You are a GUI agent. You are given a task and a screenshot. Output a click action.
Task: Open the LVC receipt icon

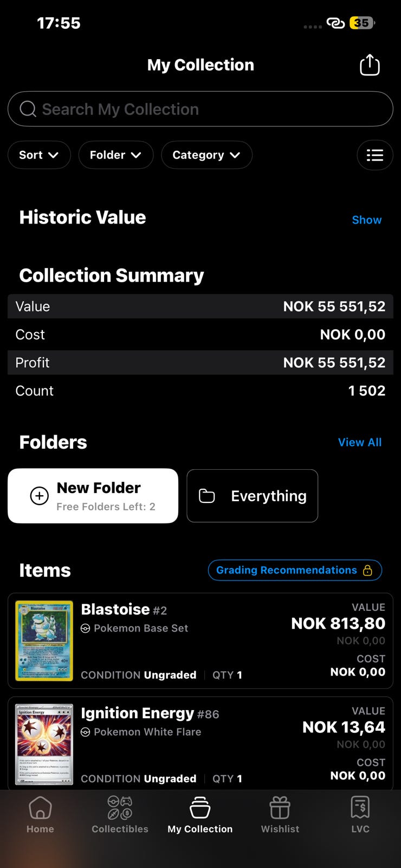[x=360, y=808]
